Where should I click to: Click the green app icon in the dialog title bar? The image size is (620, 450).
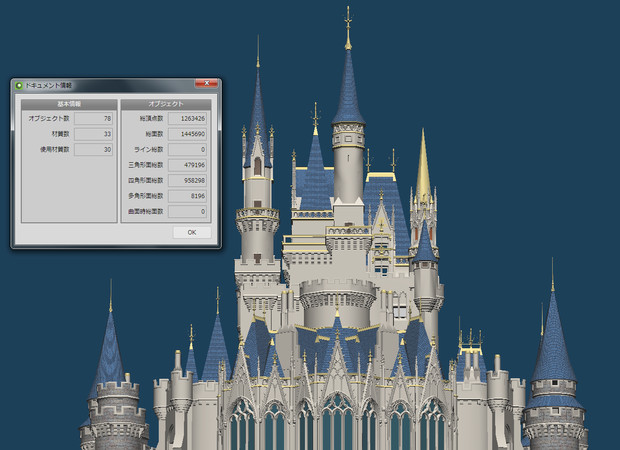19,85
